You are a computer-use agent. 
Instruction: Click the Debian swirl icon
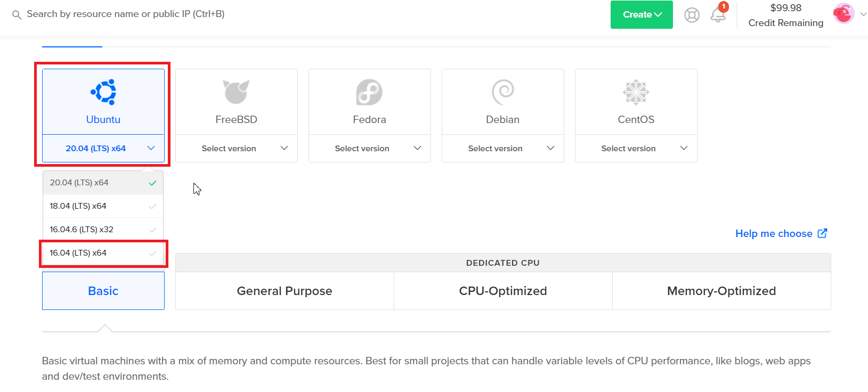503,92
